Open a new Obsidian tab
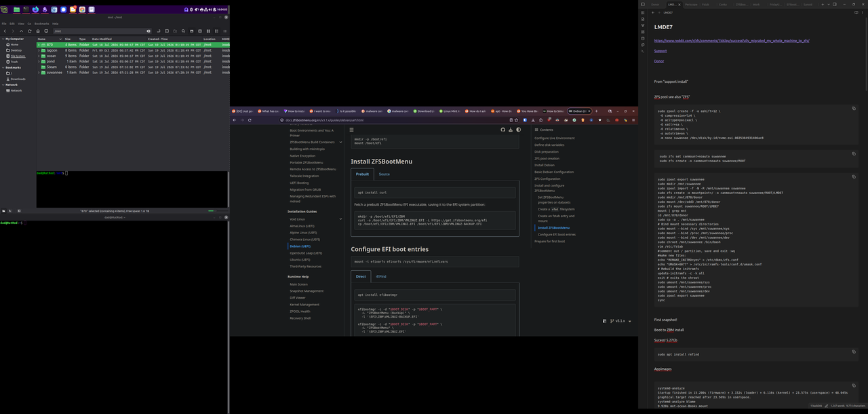 [x=823, y=4]
